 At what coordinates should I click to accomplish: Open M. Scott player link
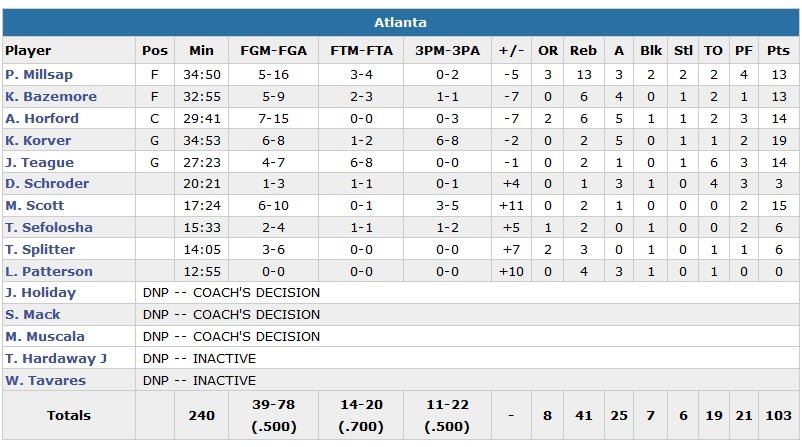tap(35, 206)
